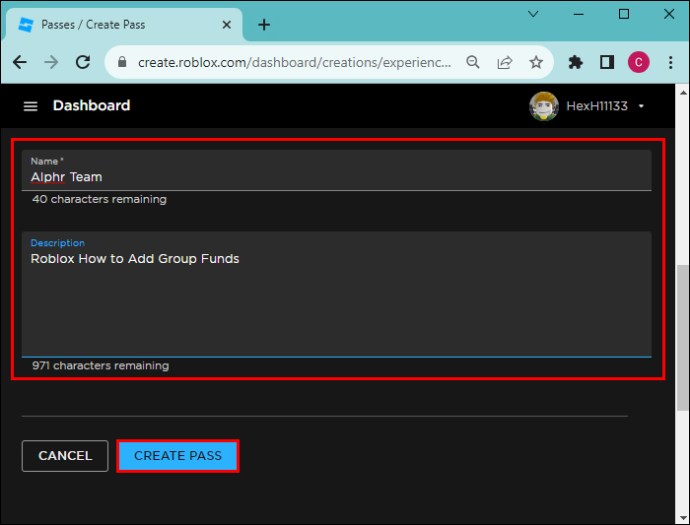Open the Chrome profile avatar C
The width and height of the screenshot is (690, 525).
pos(639,62)
